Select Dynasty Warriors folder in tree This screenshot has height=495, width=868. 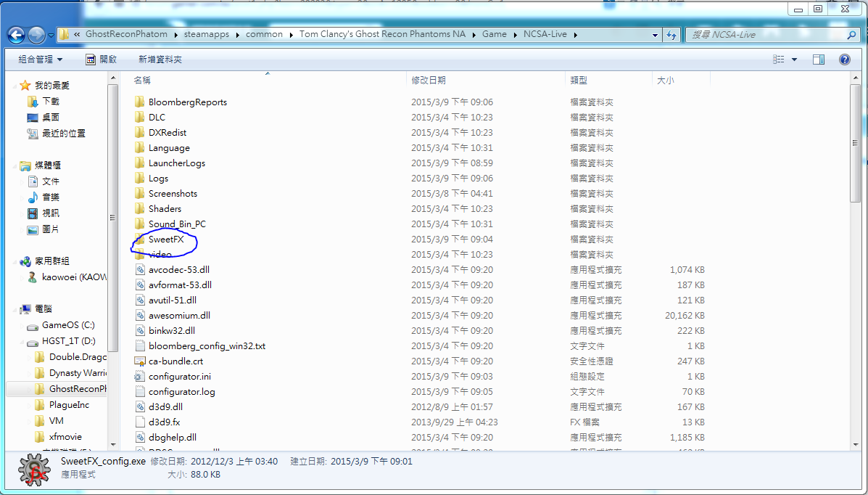78,373
